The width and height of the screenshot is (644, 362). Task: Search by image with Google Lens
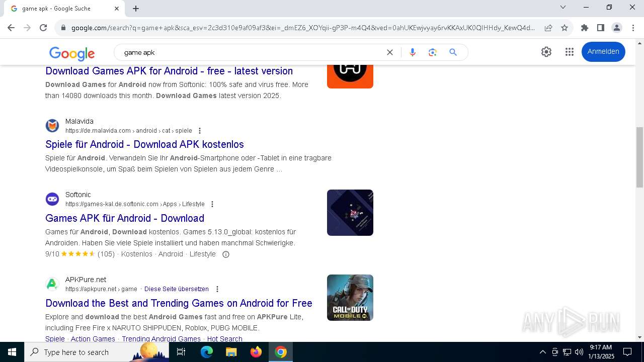433,52
